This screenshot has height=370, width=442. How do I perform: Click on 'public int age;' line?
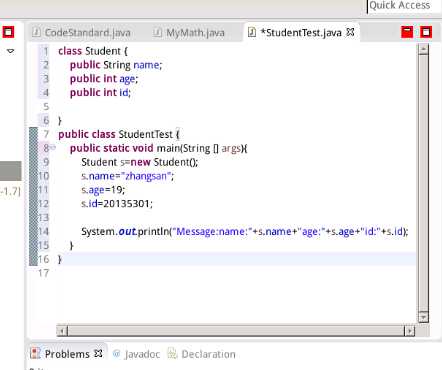tap(104, 79)
